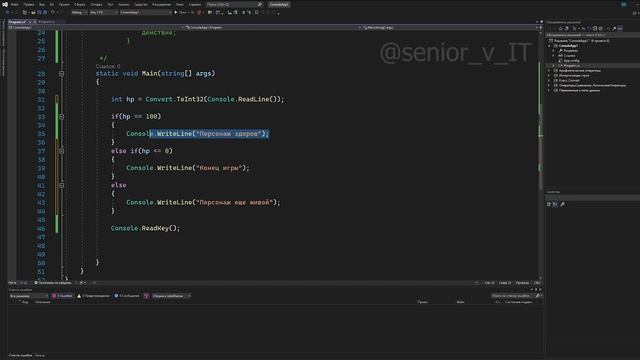Image resolution: width=640 pixels, height=360 pixels.
Task: Expand the Ссылки references node
Action: click(554, 56)
